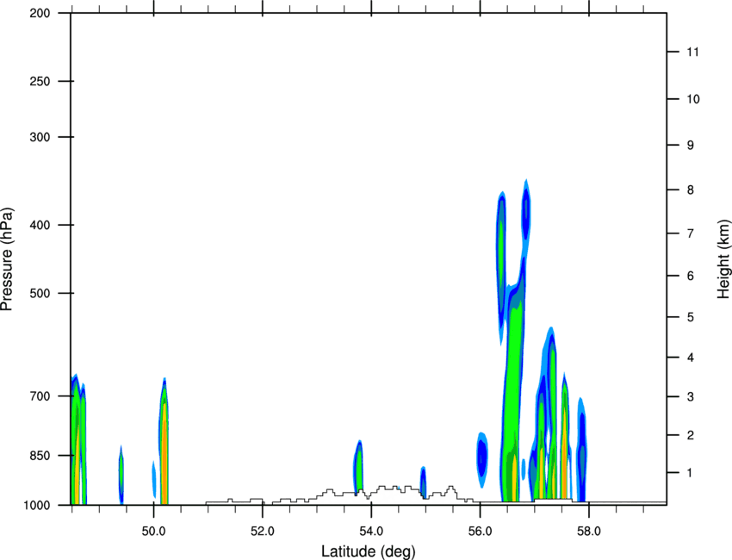Click the 54.0 latitude tick label
The height and width of the screenshot is (560, 732).
tap(371, 532)
